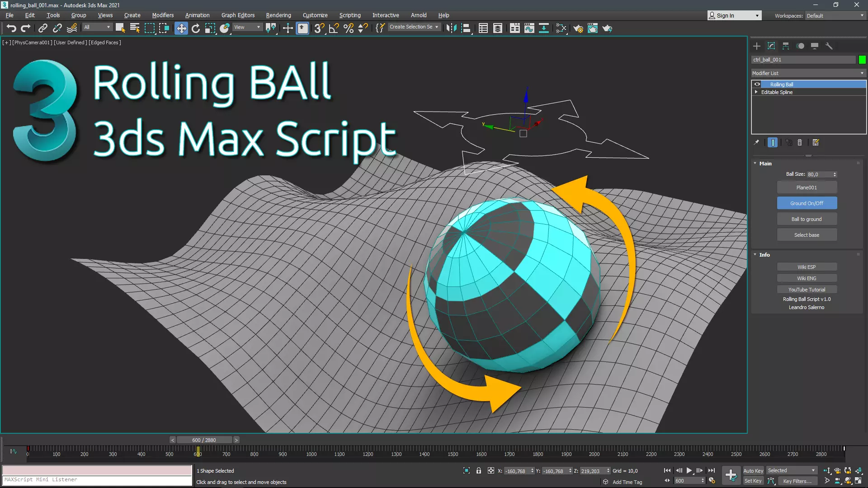Click the Select and Place tool
The image size is (868, 488).
tap(225, 28)
